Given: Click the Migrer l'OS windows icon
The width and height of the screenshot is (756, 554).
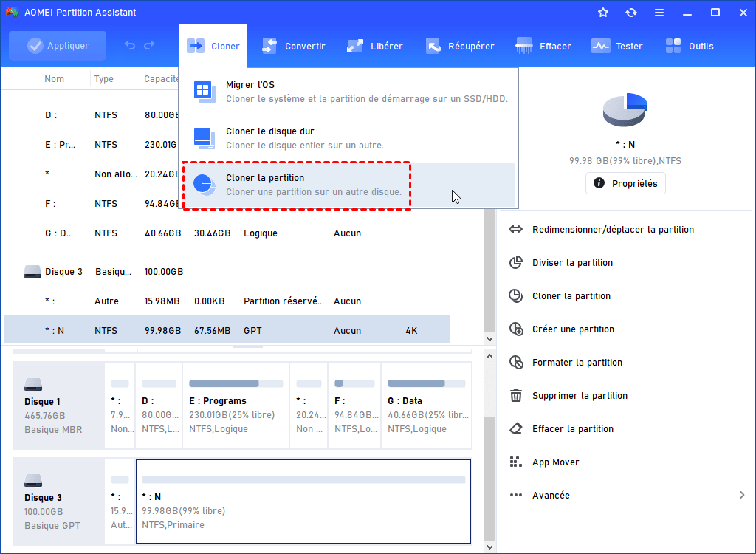Looking at the screenshot, I should tap(205, 92).
